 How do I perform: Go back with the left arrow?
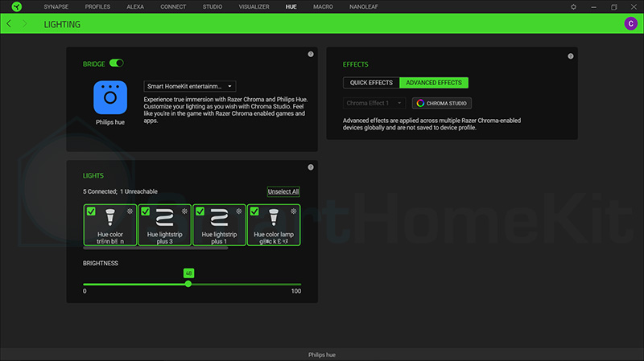(x=9, y=24)
